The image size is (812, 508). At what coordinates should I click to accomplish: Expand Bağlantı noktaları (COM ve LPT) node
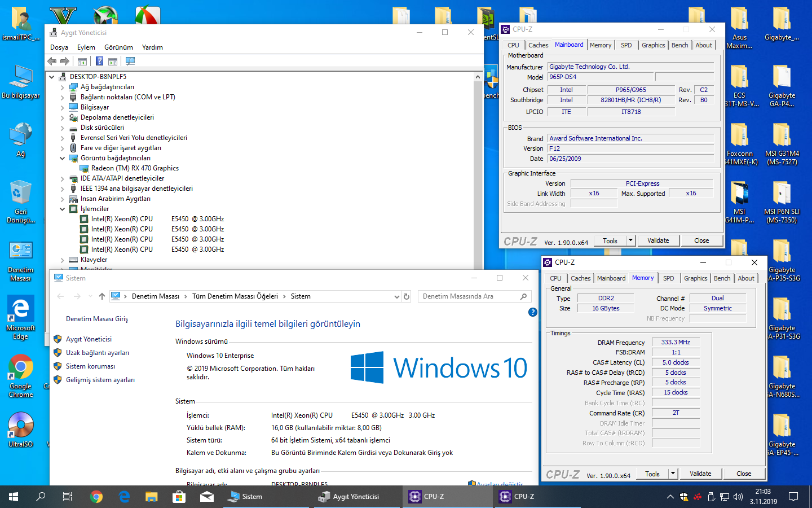coord(63,98)
